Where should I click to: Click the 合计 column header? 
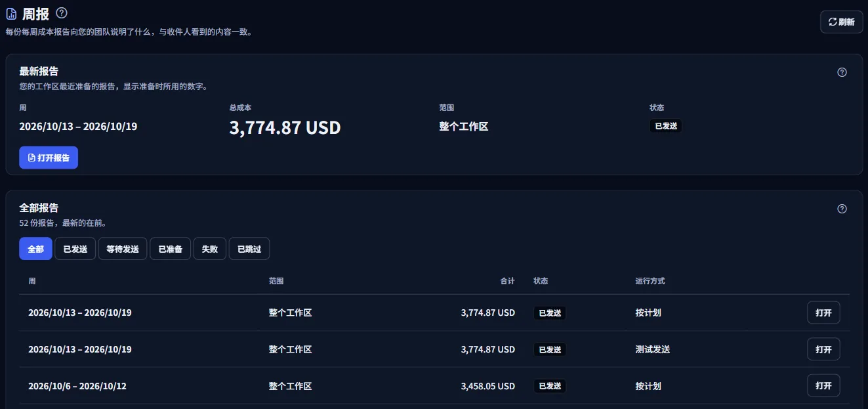[507, 281]
